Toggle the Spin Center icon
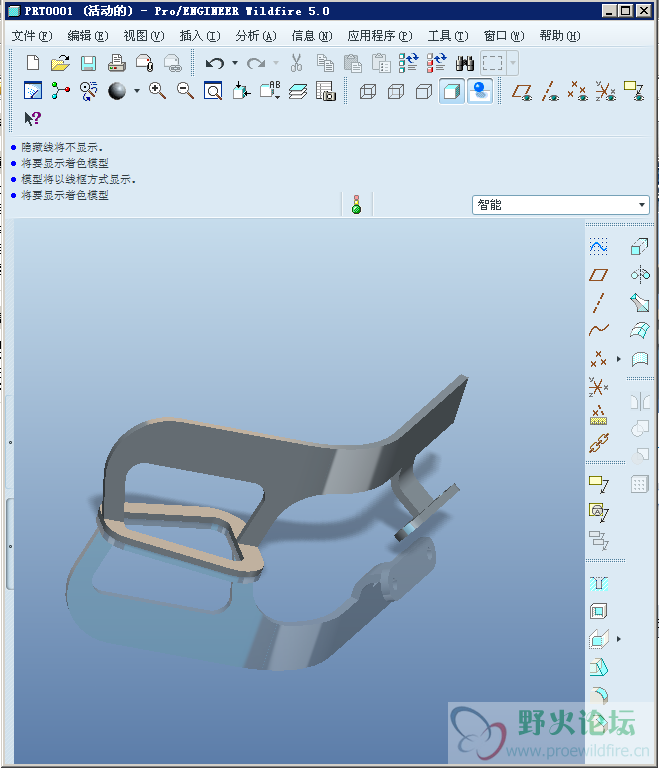 tap(60, 91)
